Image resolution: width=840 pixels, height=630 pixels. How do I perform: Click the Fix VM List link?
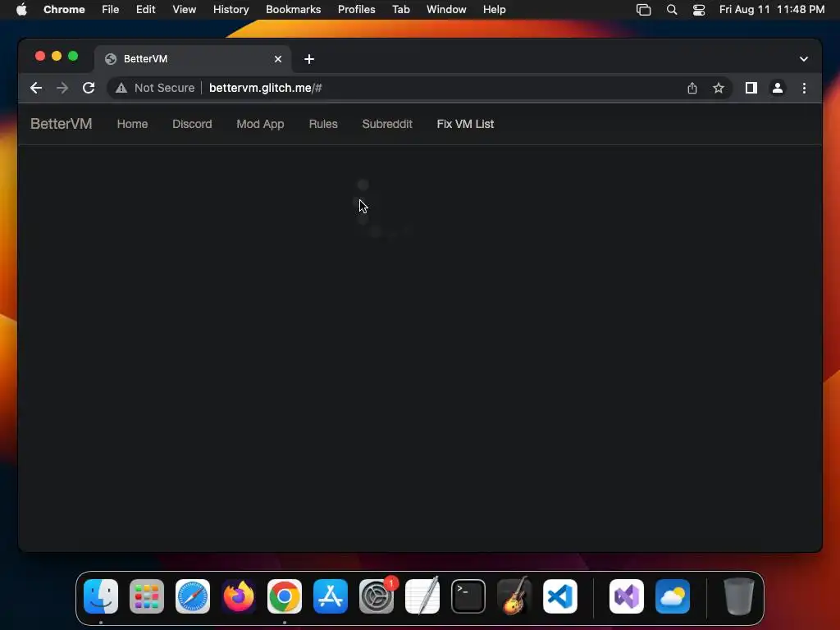click(x=465, y=124)
